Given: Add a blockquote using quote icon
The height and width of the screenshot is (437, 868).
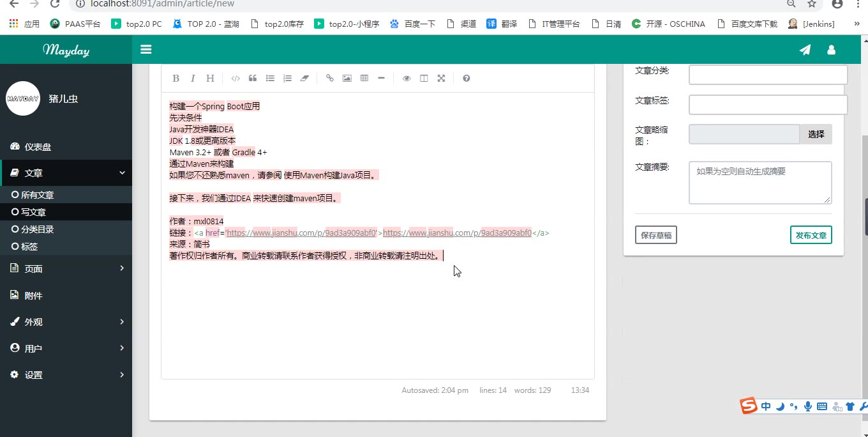Looking at the screenshot, I should click(253, 79).
